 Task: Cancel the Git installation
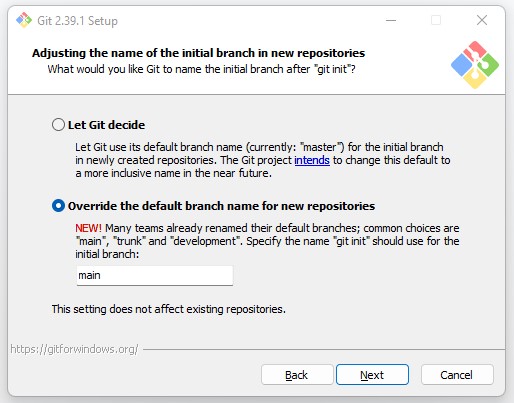[x=457, y=375]
